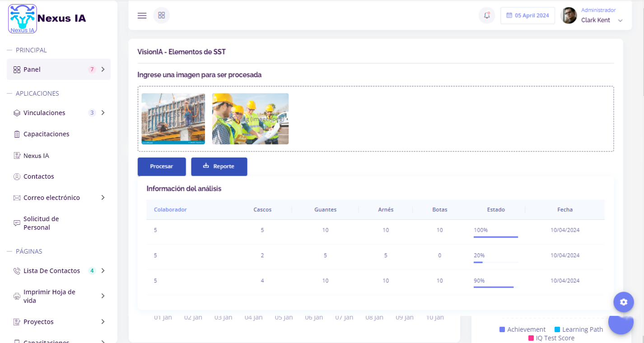Click the first Capacitaciones clipboard icon

(17, 134)
